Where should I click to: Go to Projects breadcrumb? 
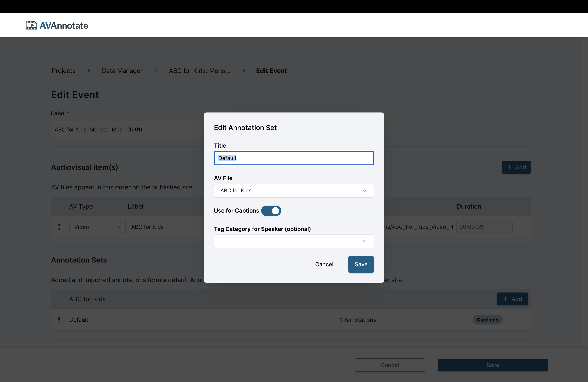click(63, 71)
